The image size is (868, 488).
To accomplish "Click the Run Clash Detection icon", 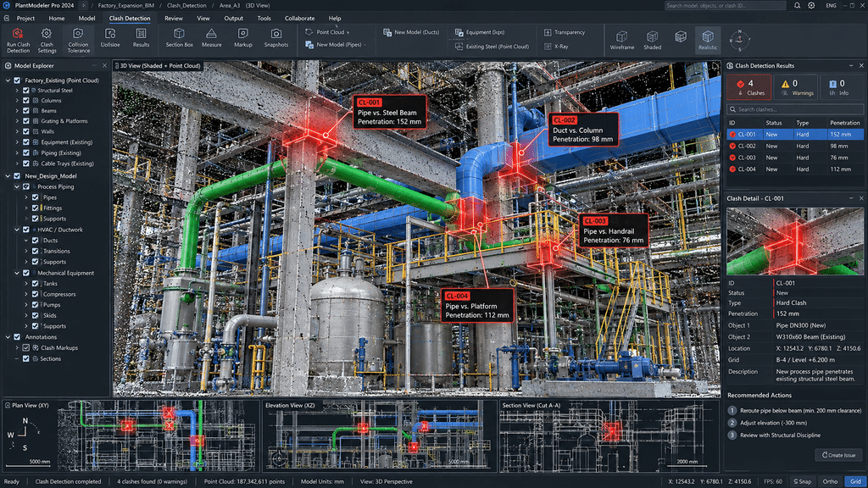I will 18,34.
